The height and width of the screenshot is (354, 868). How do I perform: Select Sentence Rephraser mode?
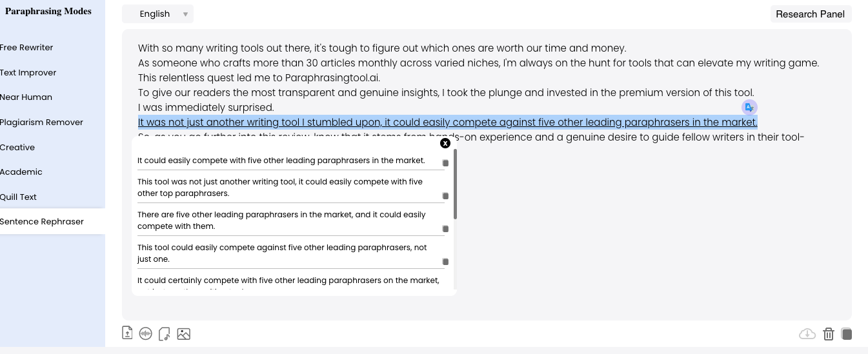pyautogui.click(x=42, y=221)
